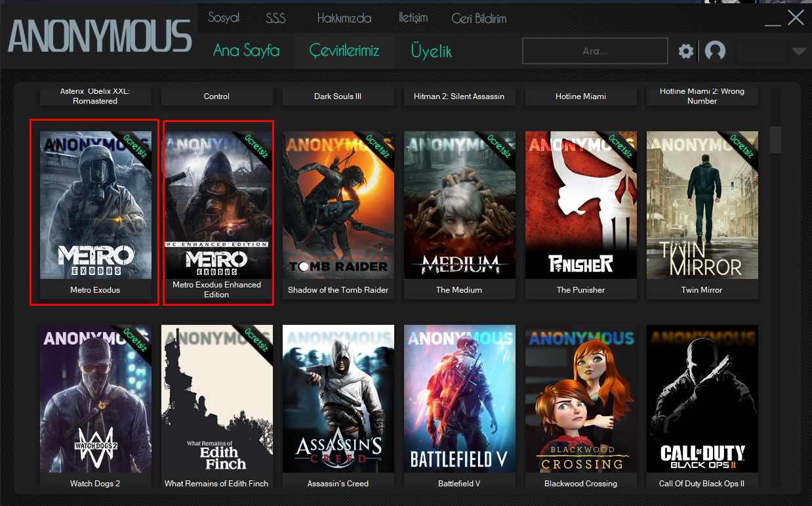This screenshot has height=506, width=812.
Task: Focus the Ara... search box
Action: click(595, 51)
